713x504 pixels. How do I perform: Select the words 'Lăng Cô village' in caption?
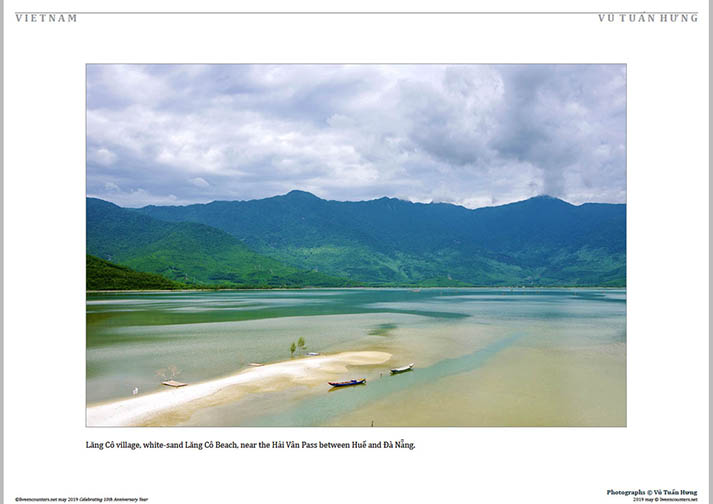click(x=113, y=445)
